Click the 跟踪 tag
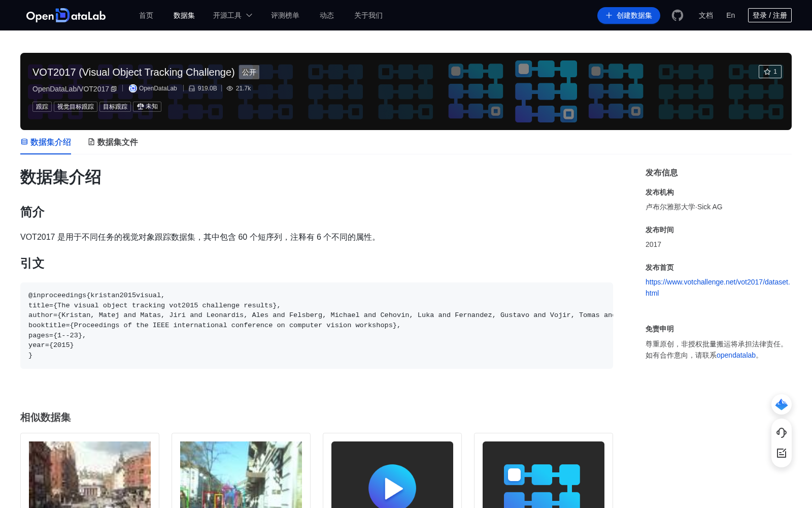The width and height of the screenshot is (812, 508). (x=42, y=107)
